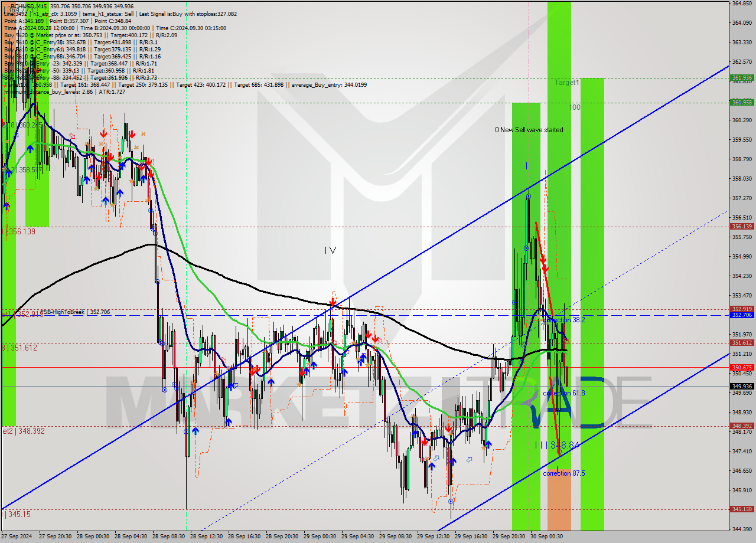Viewport: 756px width, 543px height.
Task: Click the red 348.392 axis price tag
Action: coord(742,426)
